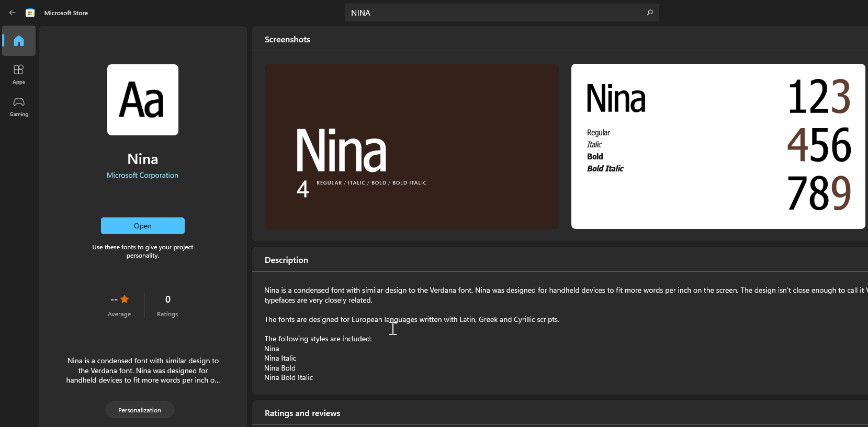Open the Gaming sidebar section
The height and width of the screenshot is (427, 868).
19,107
